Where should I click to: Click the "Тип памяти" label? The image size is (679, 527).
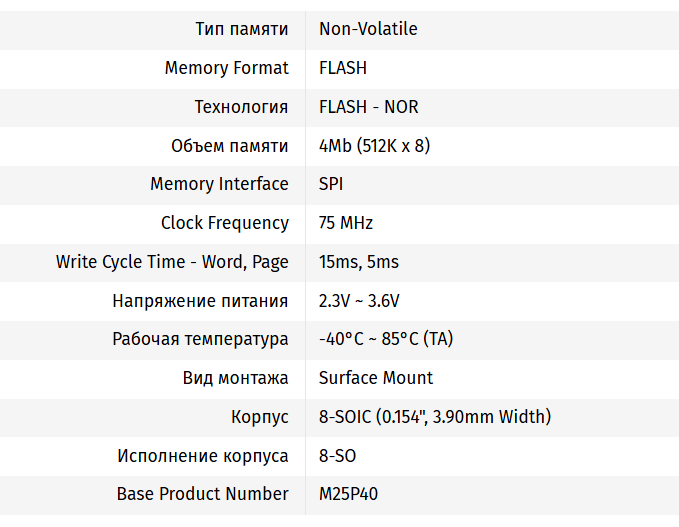coord(242,29)
